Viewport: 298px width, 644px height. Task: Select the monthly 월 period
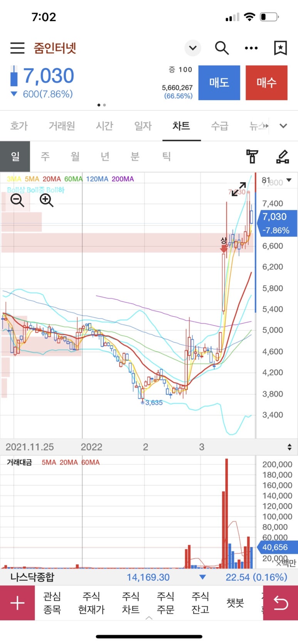(x=75, y=156)
